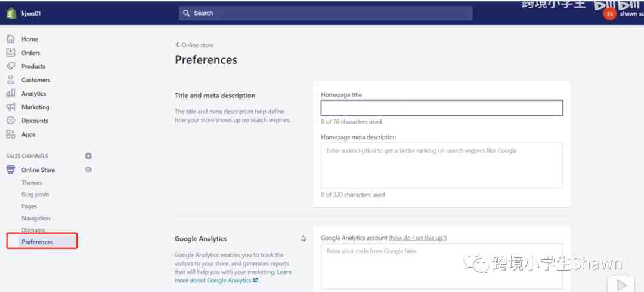644x292 pixels.
Task: Open Blog posts section
Action: (x=35, y=195)
